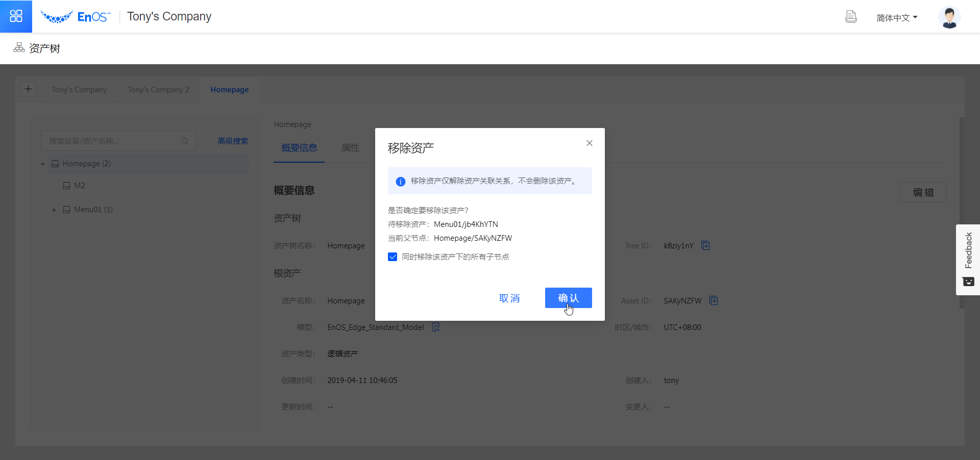Expand the Menu01 tree node

tap(54, 210)
